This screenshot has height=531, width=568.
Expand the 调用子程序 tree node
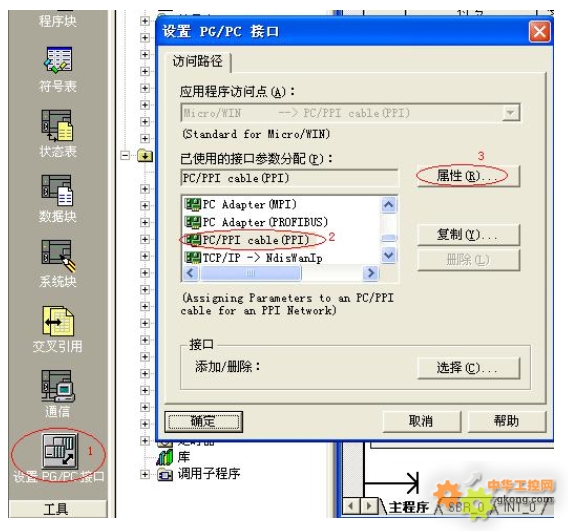point(145,474)
